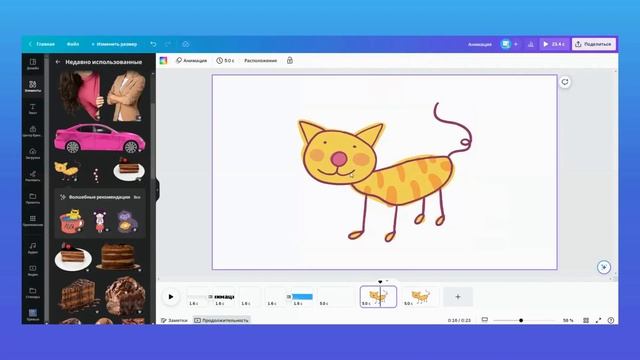The height and width of the screenshot is (360, 640).
Task: Click the page view icon left of zoom slider
Action: tap(484, 320)
